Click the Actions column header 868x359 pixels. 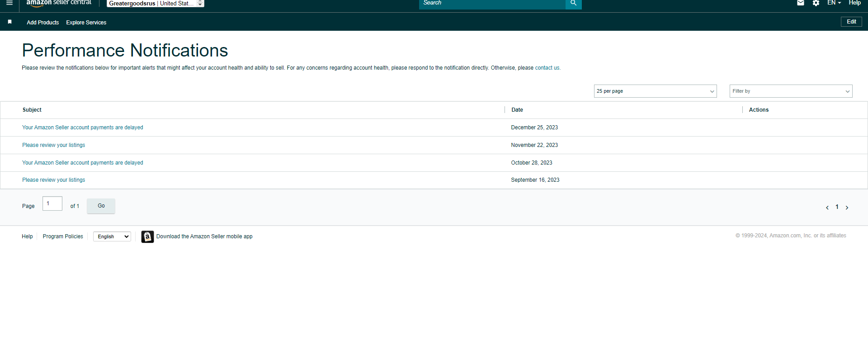point(759,110)
